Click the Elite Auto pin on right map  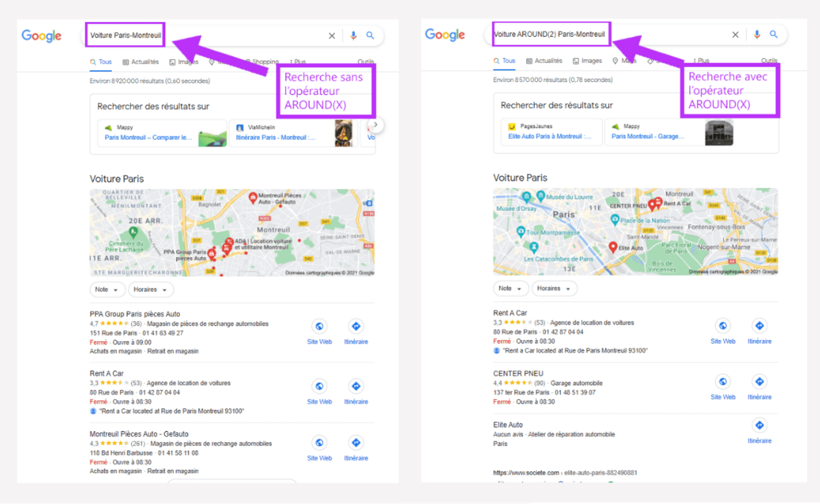coord(613,247)
